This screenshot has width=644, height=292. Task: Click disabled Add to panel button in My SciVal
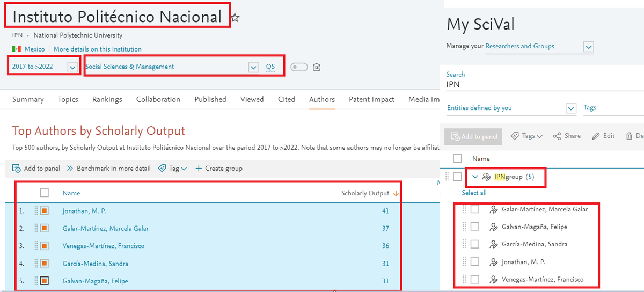click(473, 136)
